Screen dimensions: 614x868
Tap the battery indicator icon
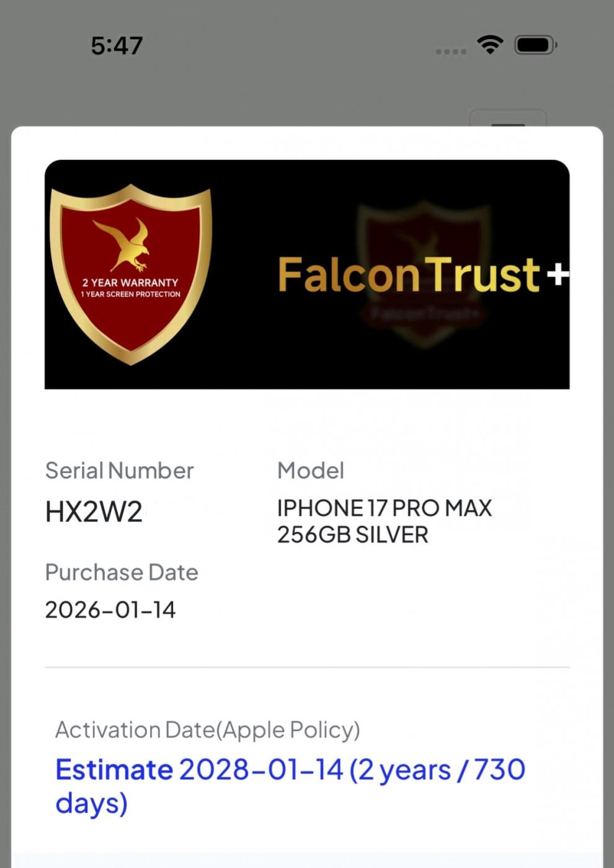[x=535, y=45]
